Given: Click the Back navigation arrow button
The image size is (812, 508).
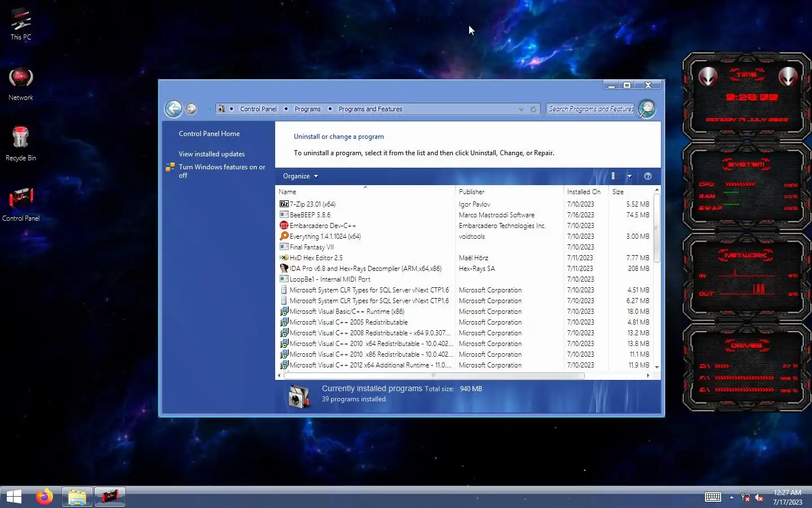Looking at the screenshot, I should click(x=174, y=108).
